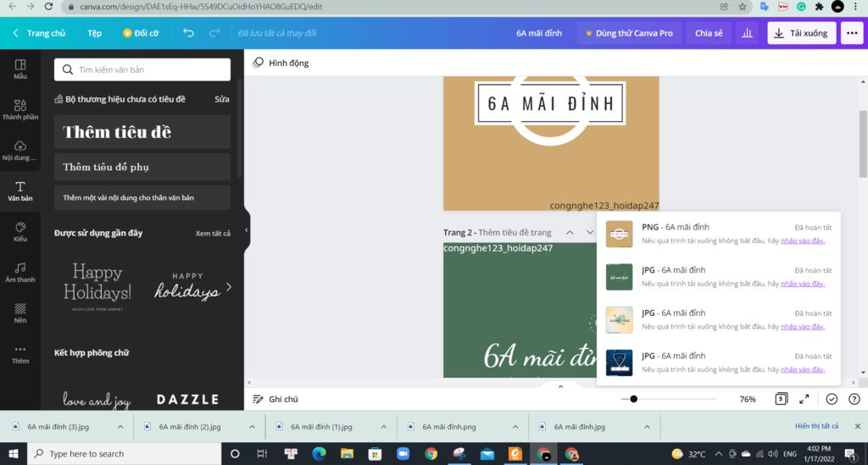Select the Happy Holidays! serif text template
Screen dimensions: 868x465
(x=97, y=286)
